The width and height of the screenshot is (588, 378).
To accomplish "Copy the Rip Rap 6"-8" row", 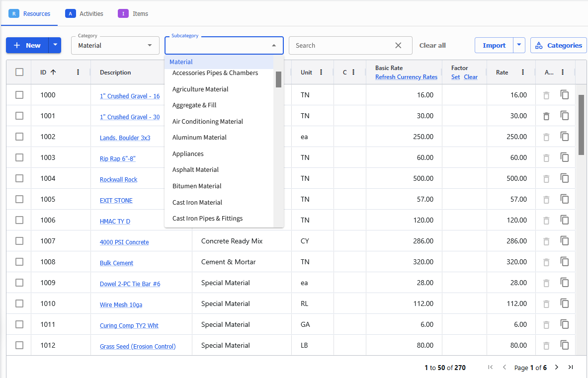I will pos(564,157).
